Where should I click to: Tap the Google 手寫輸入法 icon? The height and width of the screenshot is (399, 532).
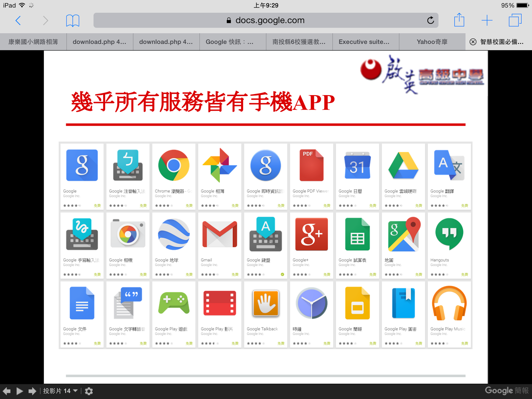82,234
